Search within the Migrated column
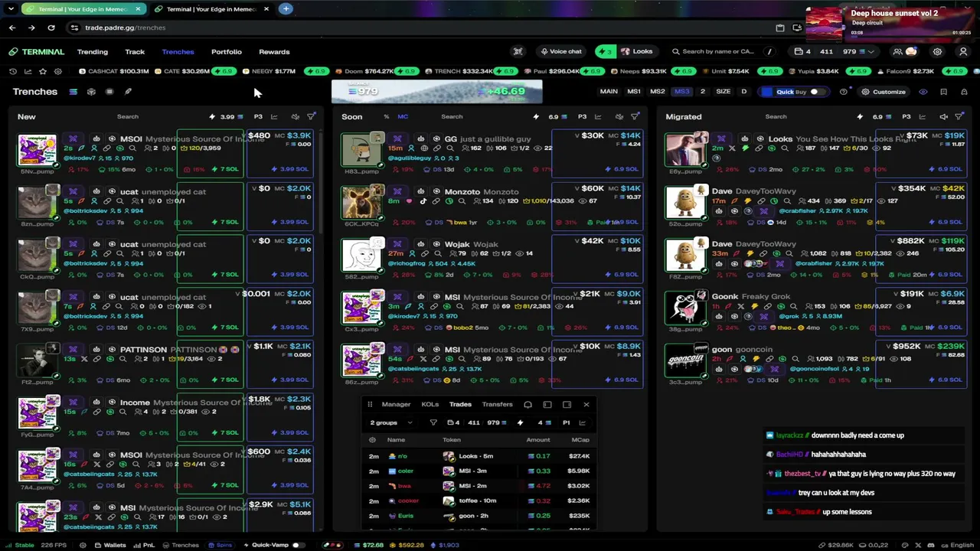Image resolution: width=980 pixels, height=551 pixels. (x=776, y=117)
